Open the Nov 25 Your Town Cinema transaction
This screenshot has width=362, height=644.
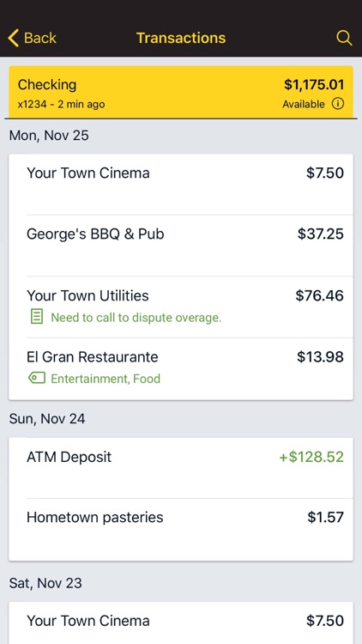(181, 185)
